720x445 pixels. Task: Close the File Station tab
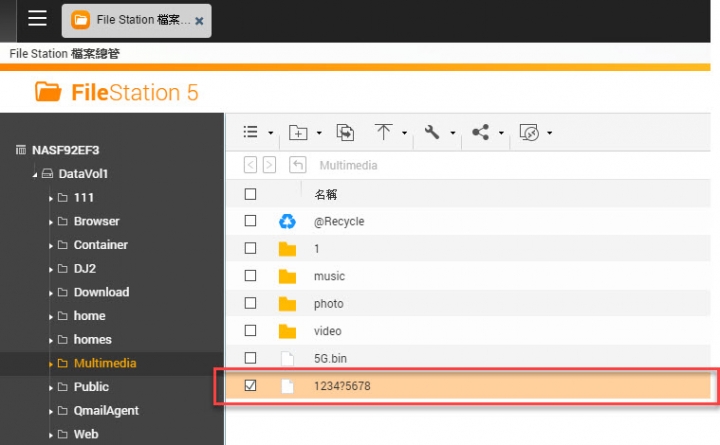[x=199, y=21]
